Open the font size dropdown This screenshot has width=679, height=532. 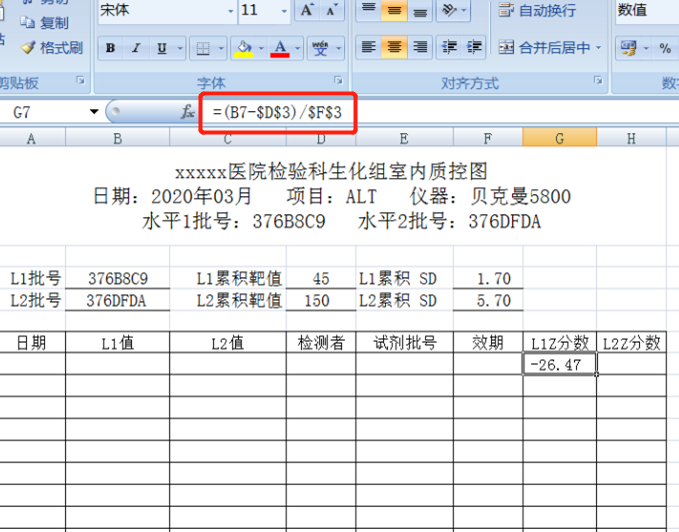(x=283, y=11)
